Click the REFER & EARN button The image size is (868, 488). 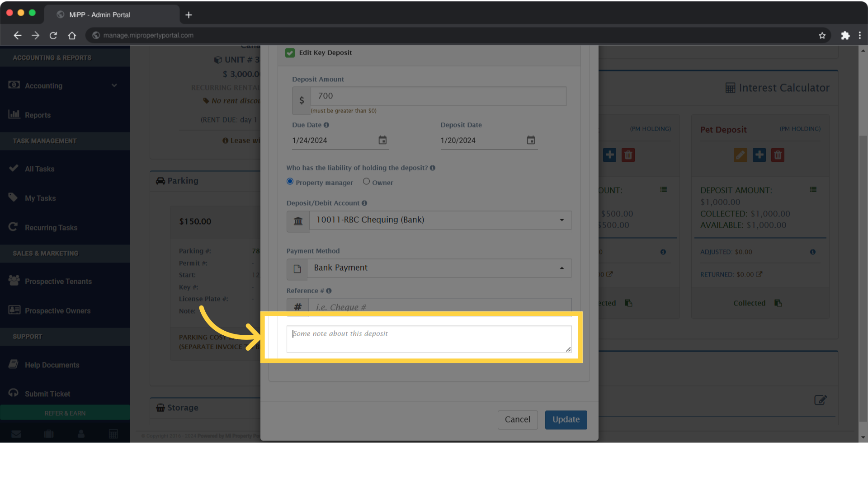click(65, 413)
